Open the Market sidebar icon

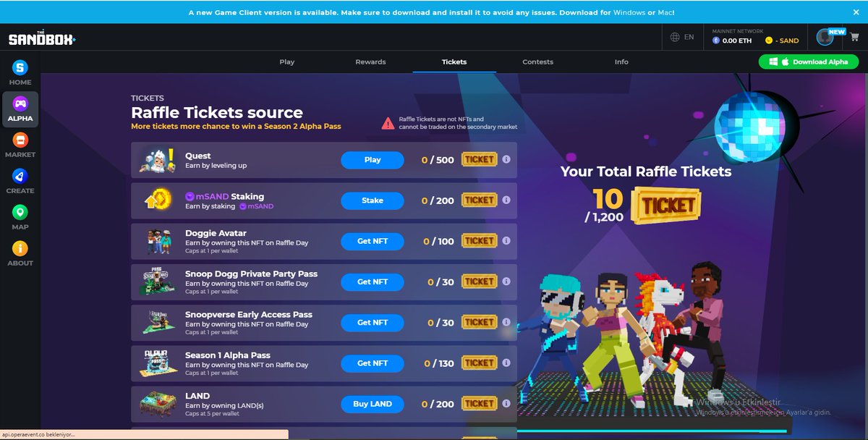pos(20,145)
